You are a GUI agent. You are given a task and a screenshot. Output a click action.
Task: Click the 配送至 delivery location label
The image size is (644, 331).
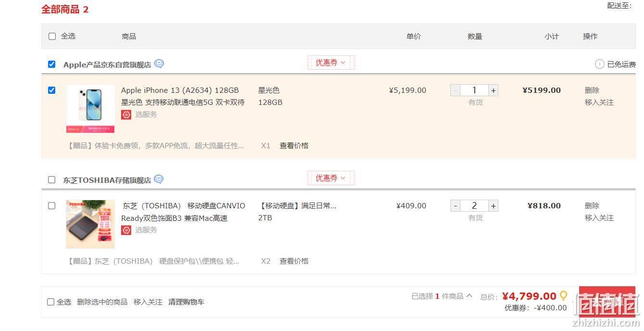pos(619,6)
